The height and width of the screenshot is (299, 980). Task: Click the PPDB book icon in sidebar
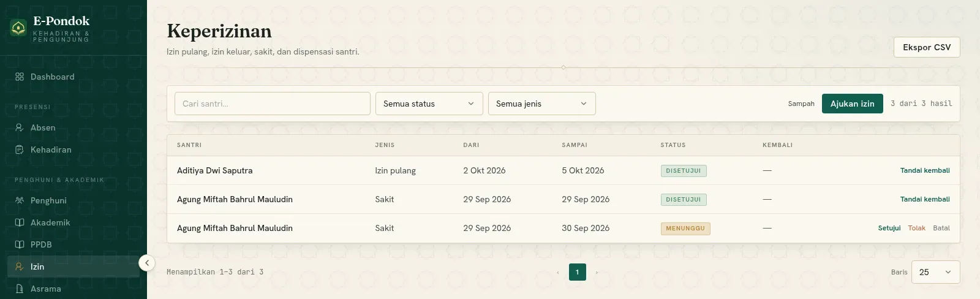click(20, 244)
